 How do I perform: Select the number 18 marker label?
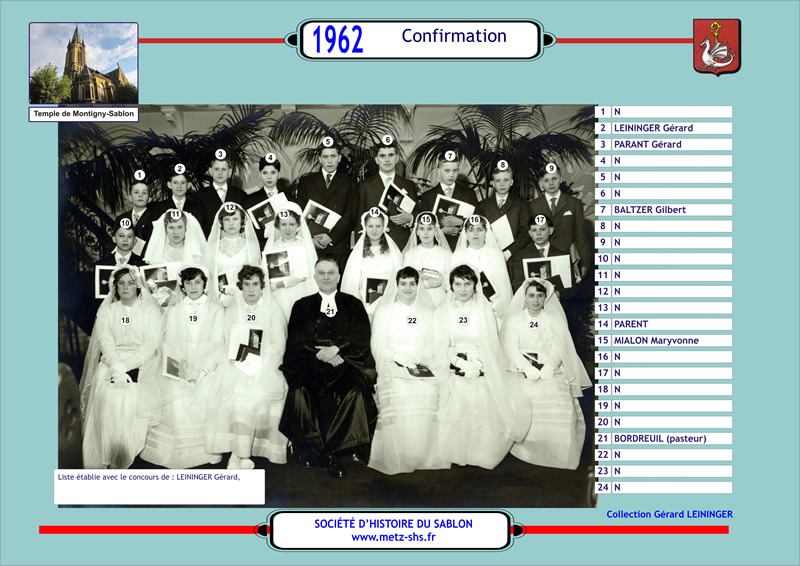point(125,320)
